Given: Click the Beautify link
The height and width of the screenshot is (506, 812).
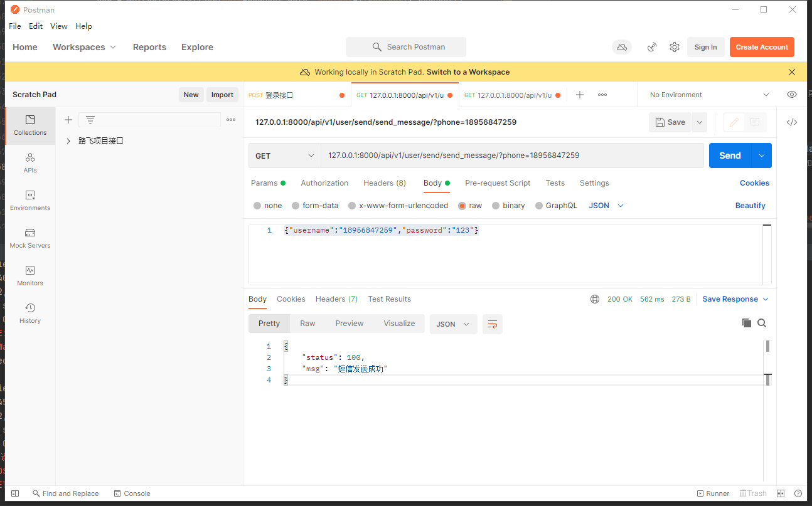Looking at the screenshot, I should pos(750,206).
